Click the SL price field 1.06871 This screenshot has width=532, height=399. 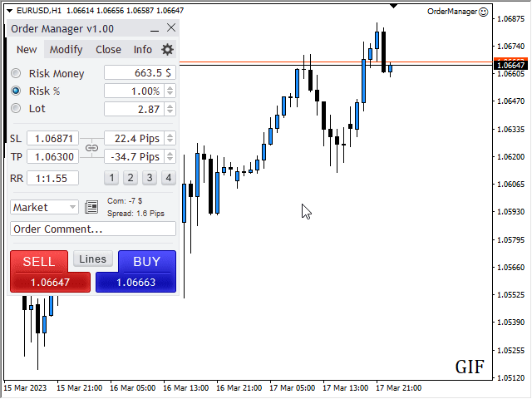pyautogui.click(x=53, y=139)
